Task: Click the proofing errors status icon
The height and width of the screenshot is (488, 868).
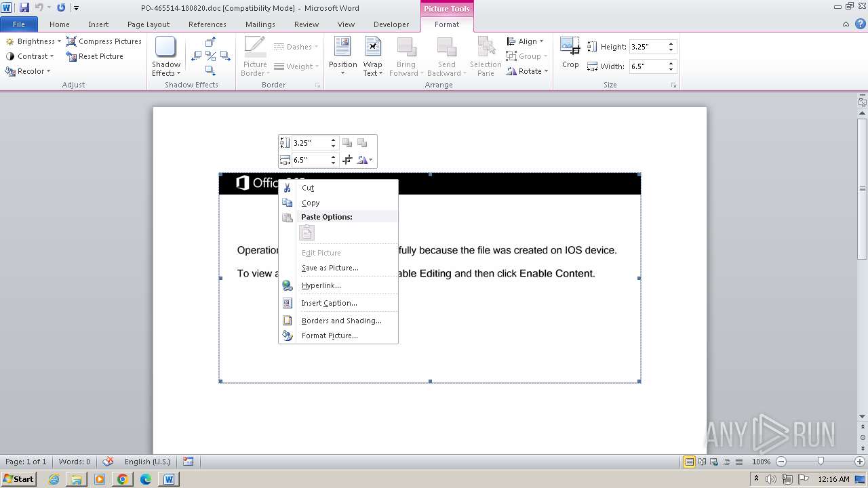Action: 108,462
